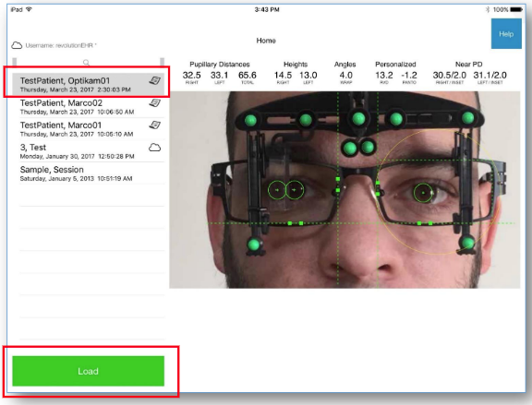
Task: Select the 3, Test session
Action: coord(89,151)
